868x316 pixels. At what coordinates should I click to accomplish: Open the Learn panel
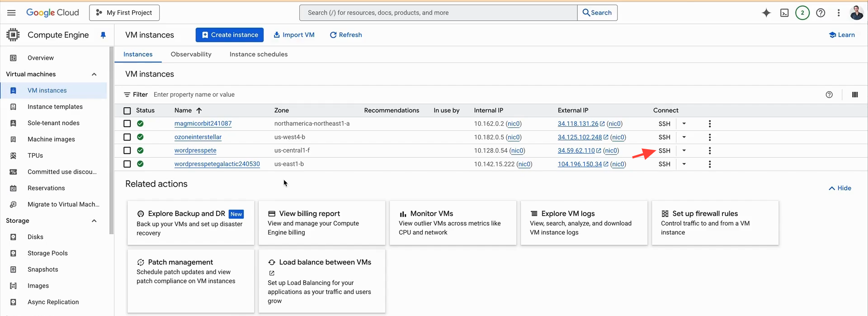coord(842,35)
